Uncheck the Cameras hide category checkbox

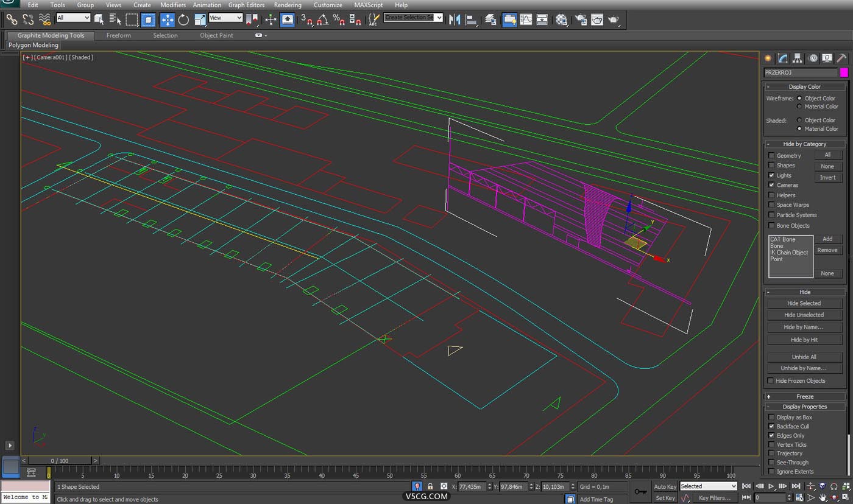(771, 185)
